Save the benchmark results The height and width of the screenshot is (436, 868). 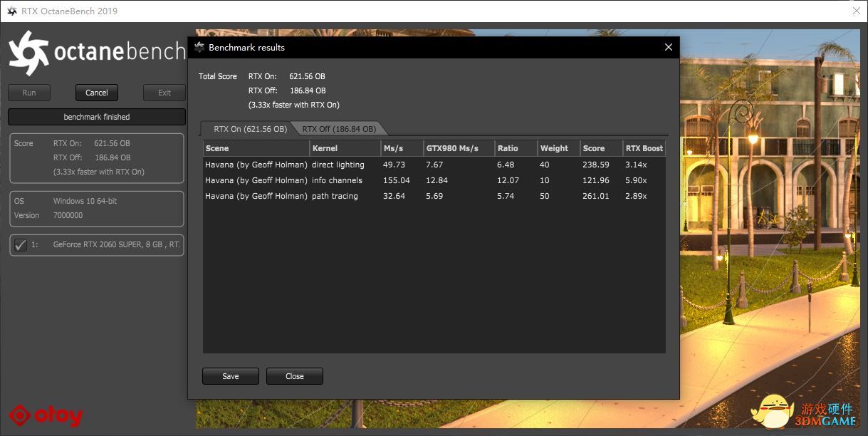pos(231,376)
